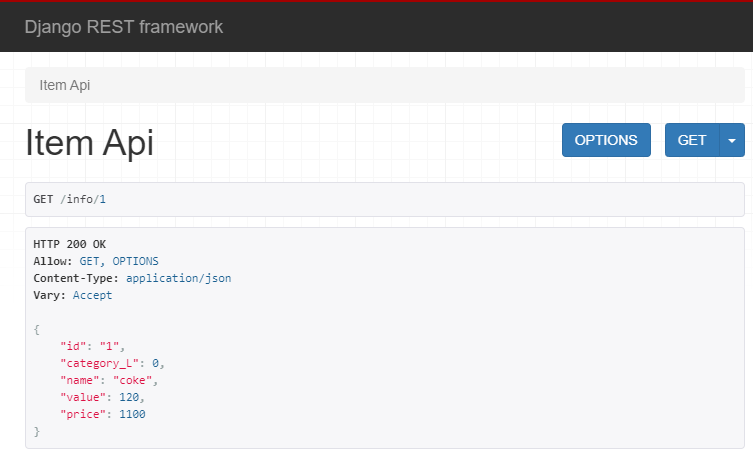The height and width of the screenshot is (454, 753).
Task: Click the "category_L": 0 JSON line
Action: 112,363
